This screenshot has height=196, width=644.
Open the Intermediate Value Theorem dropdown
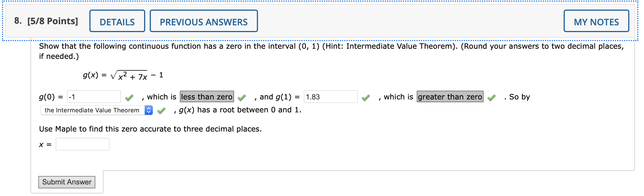tap(96, 110)
